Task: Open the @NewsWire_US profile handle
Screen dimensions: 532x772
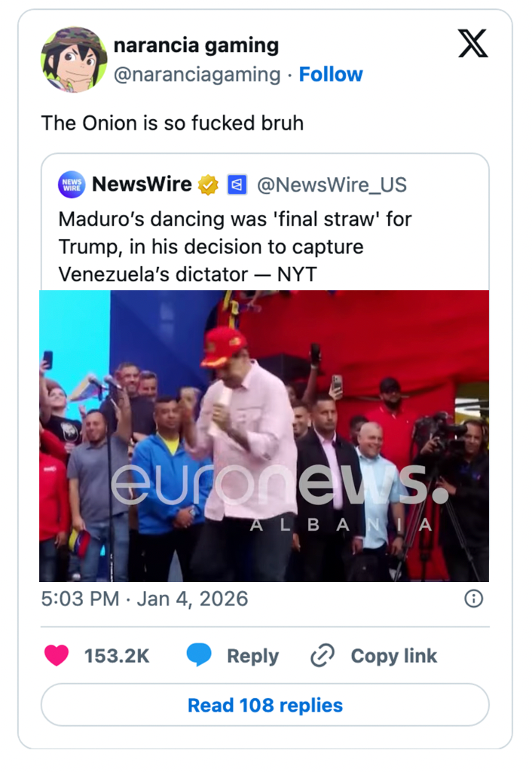Action: [x=333, y=184]
